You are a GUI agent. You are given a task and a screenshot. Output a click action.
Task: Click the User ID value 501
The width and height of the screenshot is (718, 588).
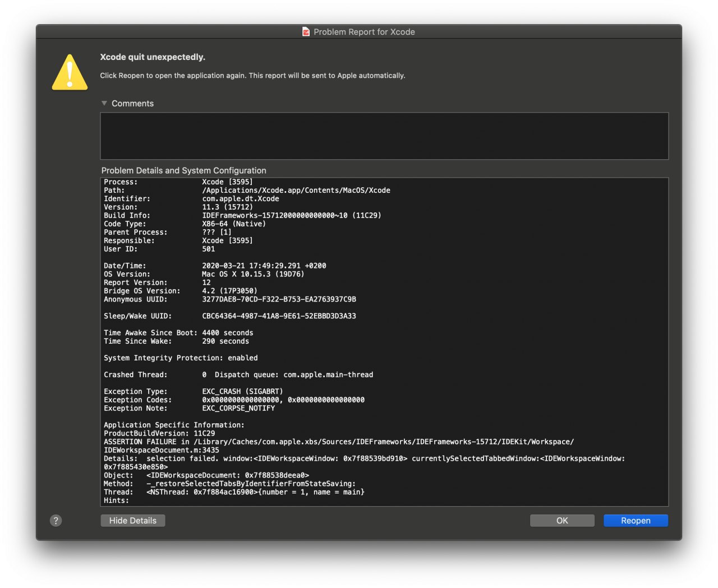[x=209, y=249]
